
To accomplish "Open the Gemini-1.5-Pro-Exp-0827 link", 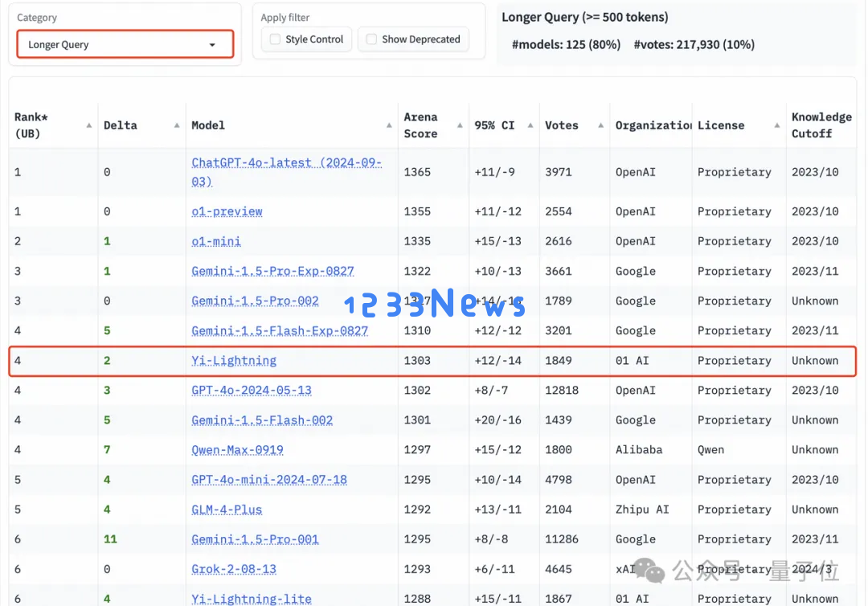I will pos(272,271).
